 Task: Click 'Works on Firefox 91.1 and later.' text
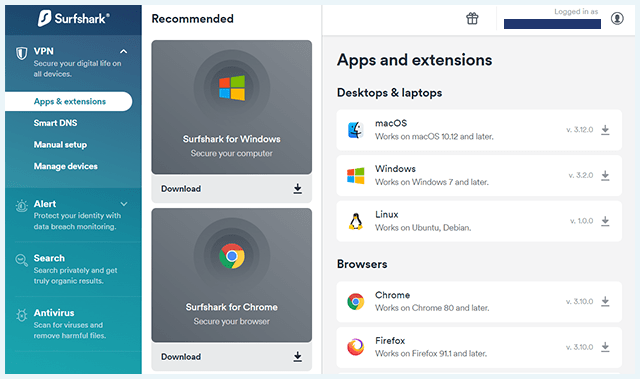(x=431, y=354)
